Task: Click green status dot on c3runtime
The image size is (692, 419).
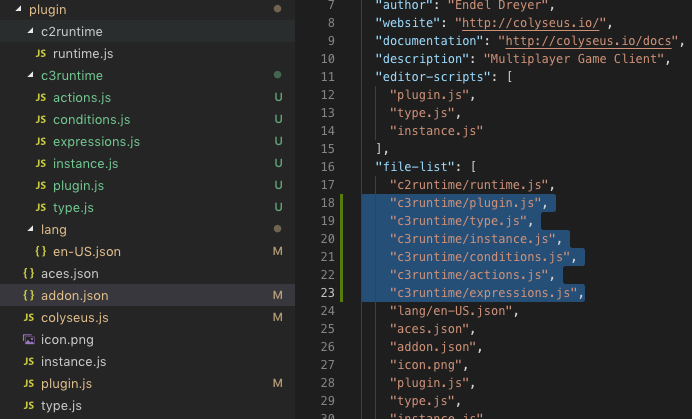Action: pyautogui.click(x=278, y=75)
